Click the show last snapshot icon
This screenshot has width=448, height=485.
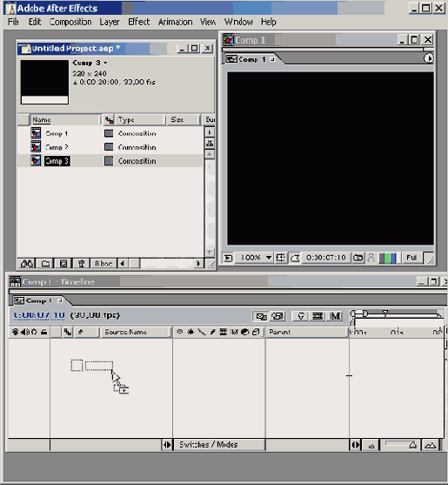pos(371,258)
